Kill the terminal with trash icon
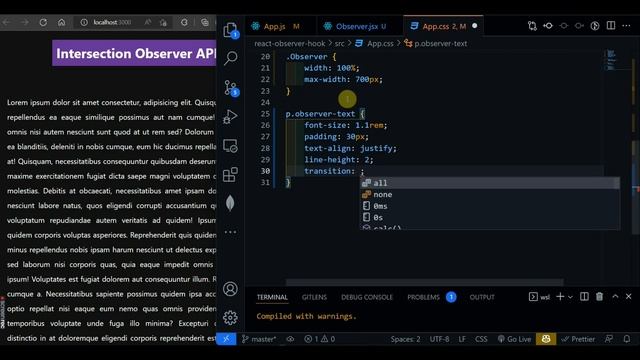640x360 pixels. 599,297
